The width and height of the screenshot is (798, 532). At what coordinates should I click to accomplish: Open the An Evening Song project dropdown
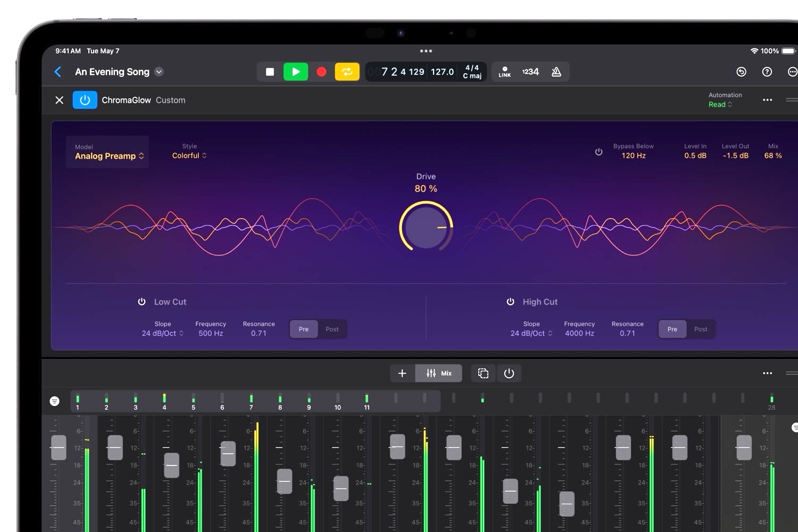tap(159, 72)
